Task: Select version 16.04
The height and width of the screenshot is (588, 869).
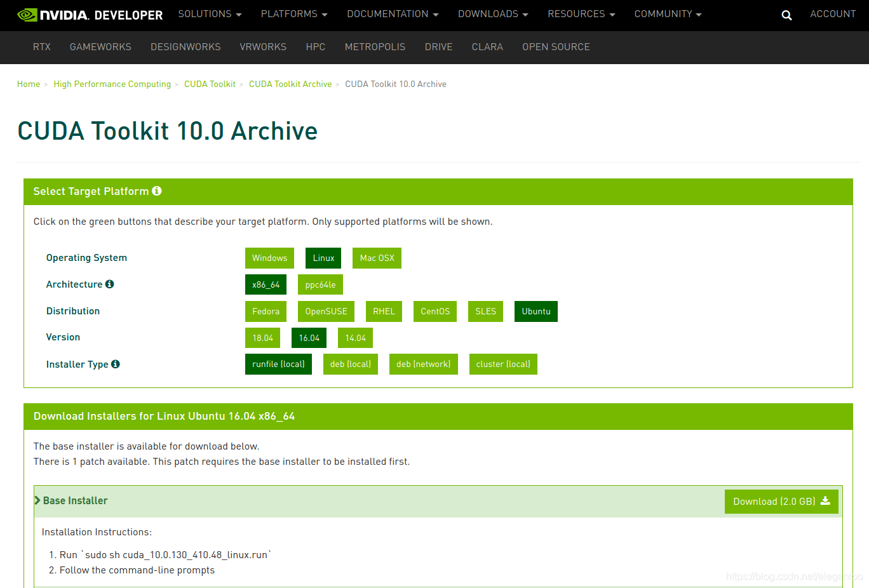Action: [309, 338]
